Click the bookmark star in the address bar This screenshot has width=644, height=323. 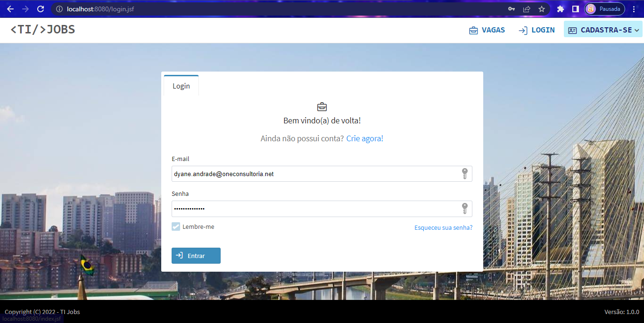click(541, 8)
